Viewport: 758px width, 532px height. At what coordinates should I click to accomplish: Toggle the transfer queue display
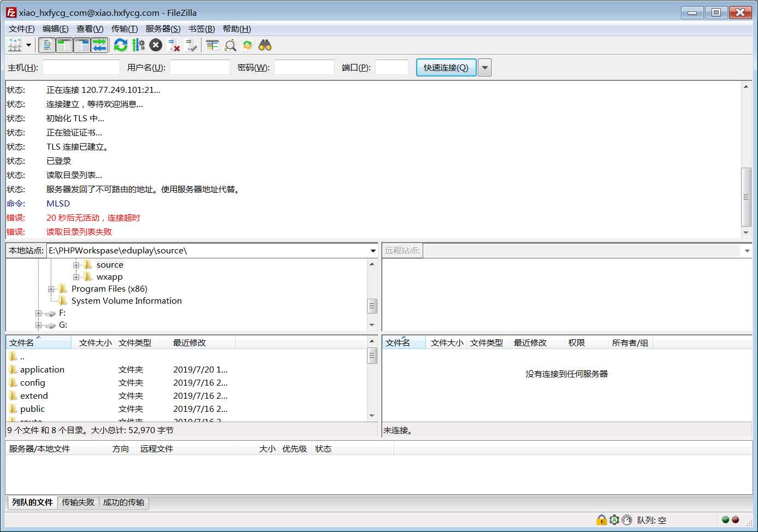click(99, 45)
